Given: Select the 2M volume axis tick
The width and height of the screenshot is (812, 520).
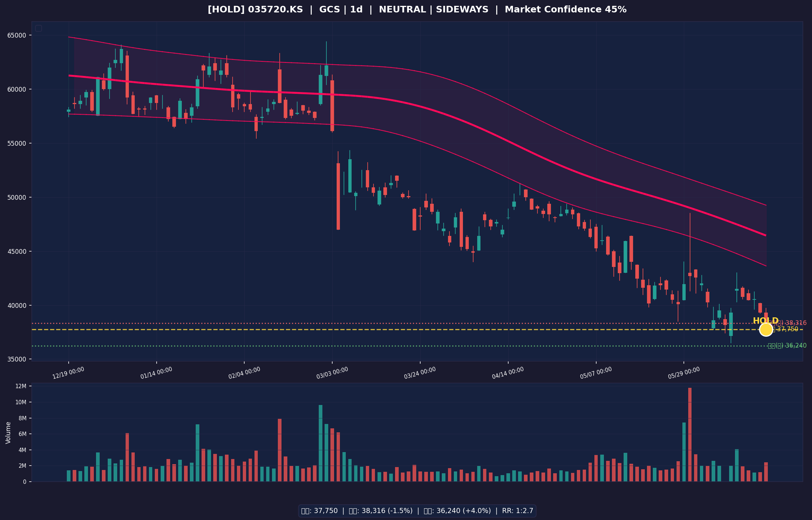Looking at the screenshot, I should 22,466.
